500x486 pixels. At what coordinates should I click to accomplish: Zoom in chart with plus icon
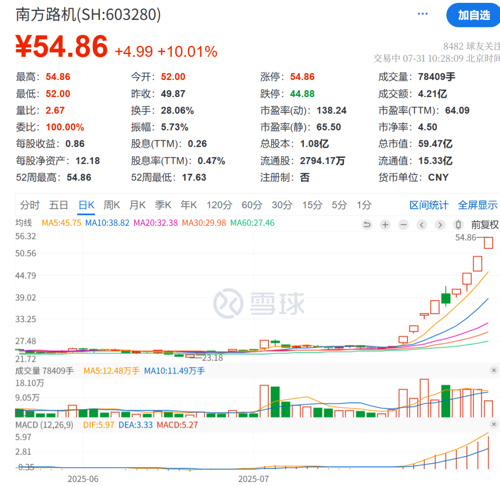[385, 225]
